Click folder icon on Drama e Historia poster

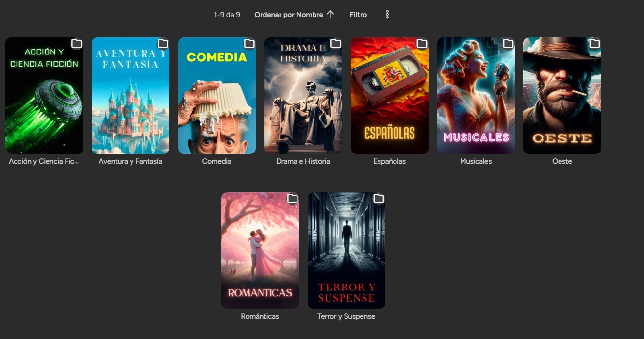click(335, 44)
